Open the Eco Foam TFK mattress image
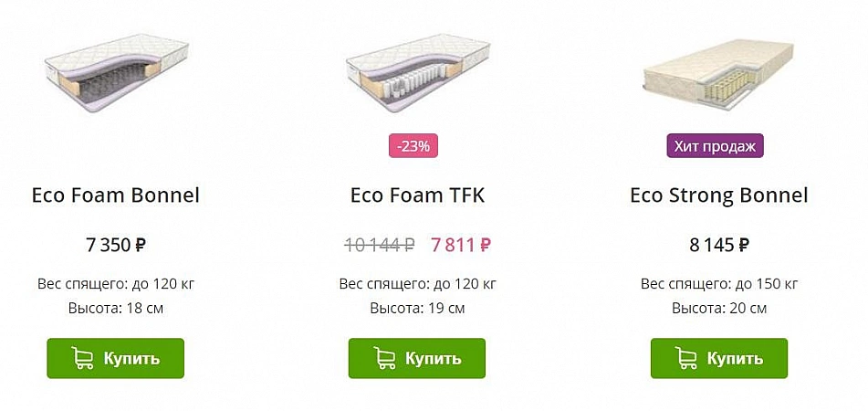The image size is (868, 411). (417, 73)
